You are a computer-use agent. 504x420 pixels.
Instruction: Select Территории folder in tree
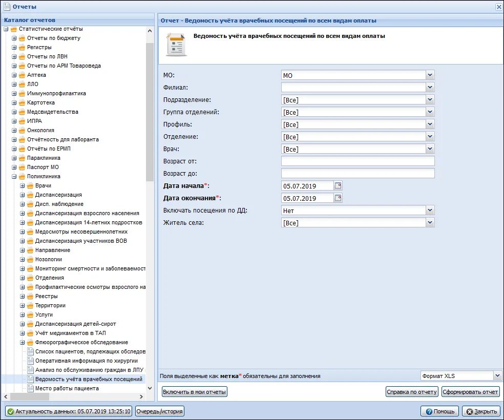click(x=50, y=305)
